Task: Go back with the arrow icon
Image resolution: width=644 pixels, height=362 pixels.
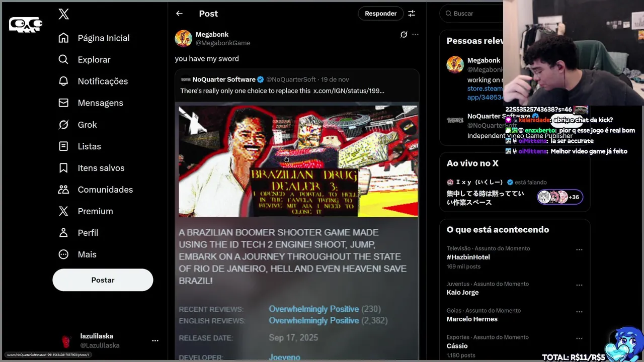Action: point(179,14)
